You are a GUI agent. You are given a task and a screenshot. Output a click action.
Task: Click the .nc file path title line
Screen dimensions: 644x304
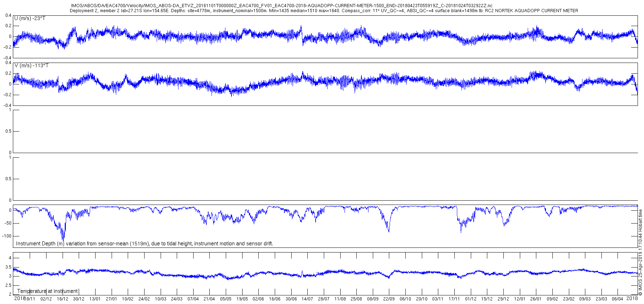pyautogui.click(x=282, y=6)
